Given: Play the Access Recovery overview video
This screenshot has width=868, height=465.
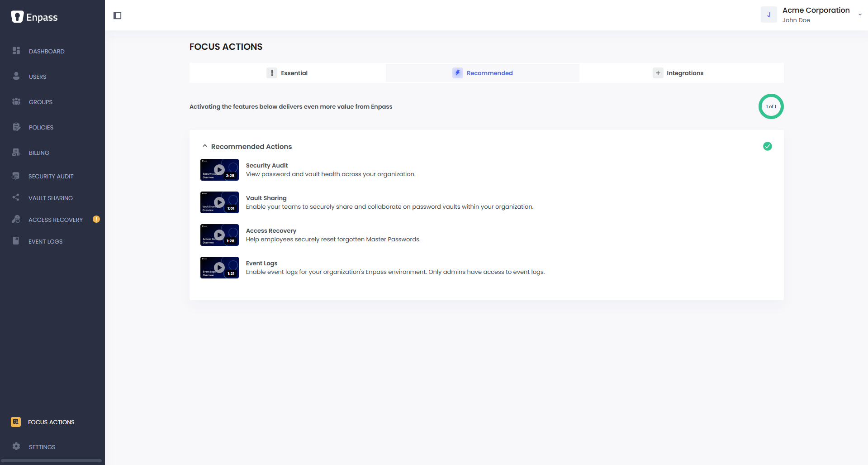Looking at the screenshot, I should 219,235.
